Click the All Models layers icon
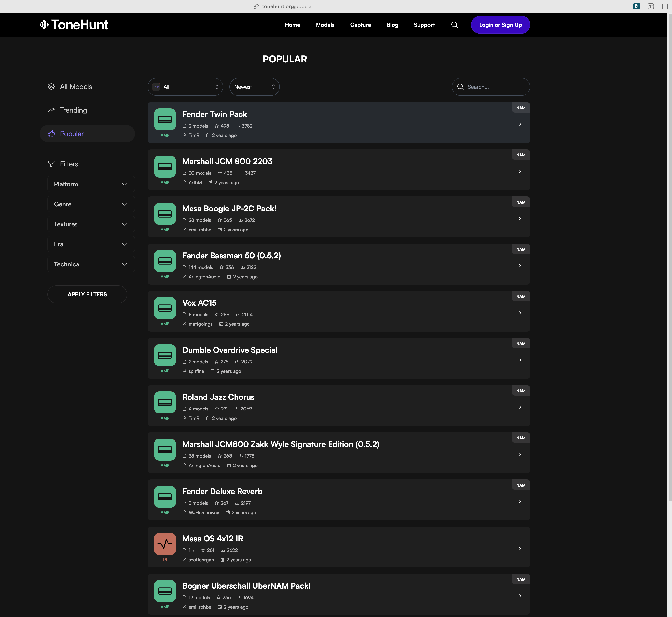Screen dimensions: 672x617 coord(51,86)
